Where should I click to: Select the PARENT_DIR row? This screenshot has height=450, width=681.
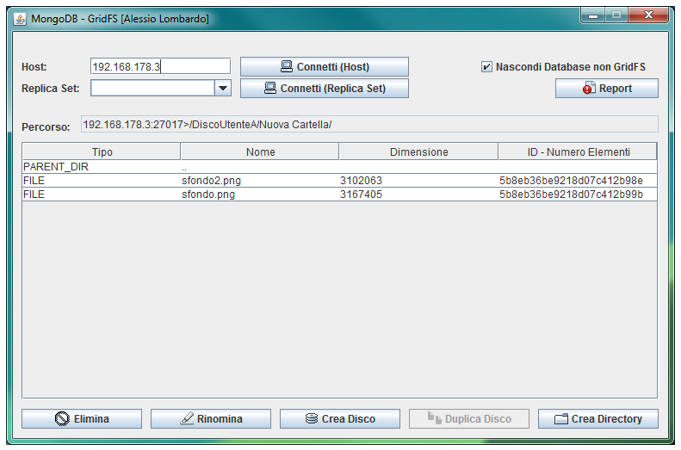coord(340,167)
